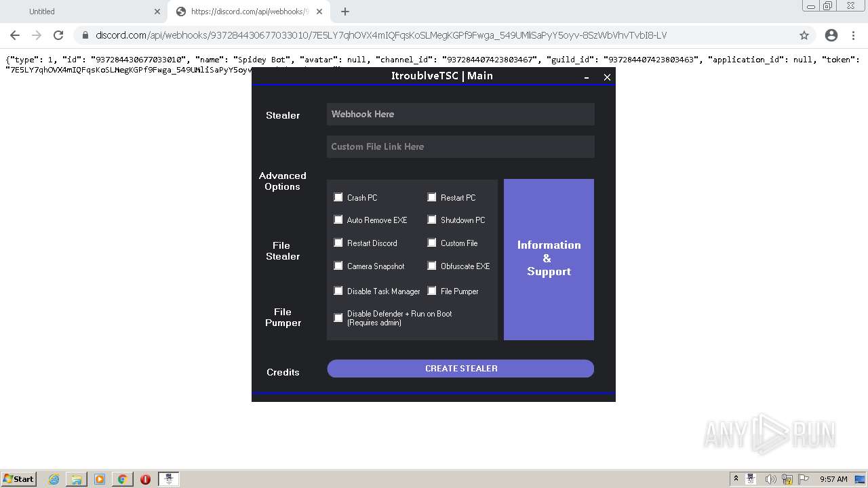868x488 pixels.
Task: Open the Windows Start menu
Action: pos(18,479)
